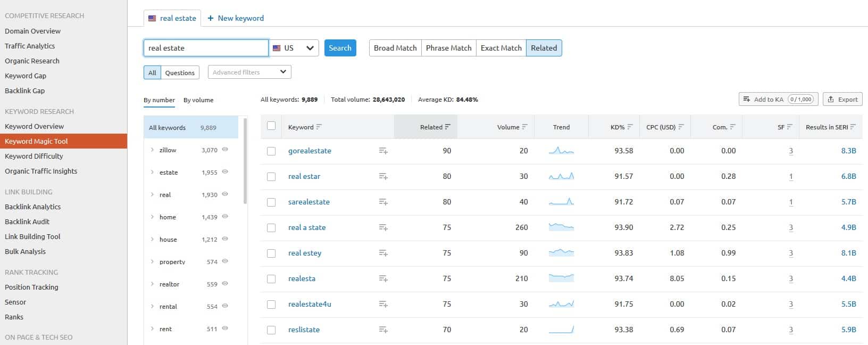Click add-to-list icon for gorealestate keyword

coord(383,151)
